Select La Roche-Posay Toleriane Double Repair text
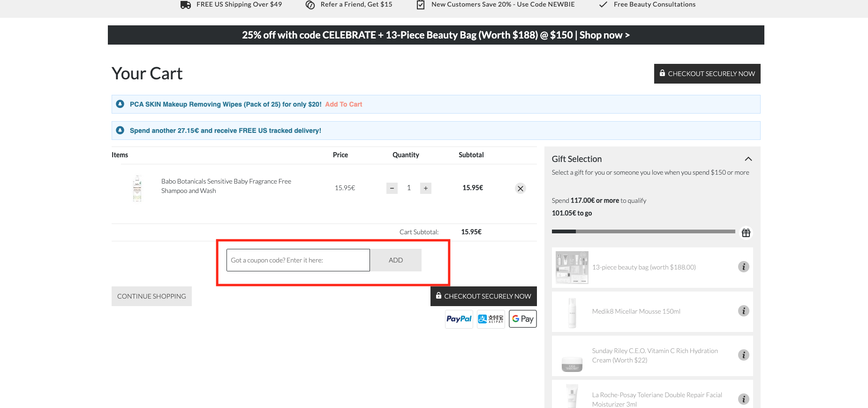Viewport: 868px width, 408px height. (657, 400)
